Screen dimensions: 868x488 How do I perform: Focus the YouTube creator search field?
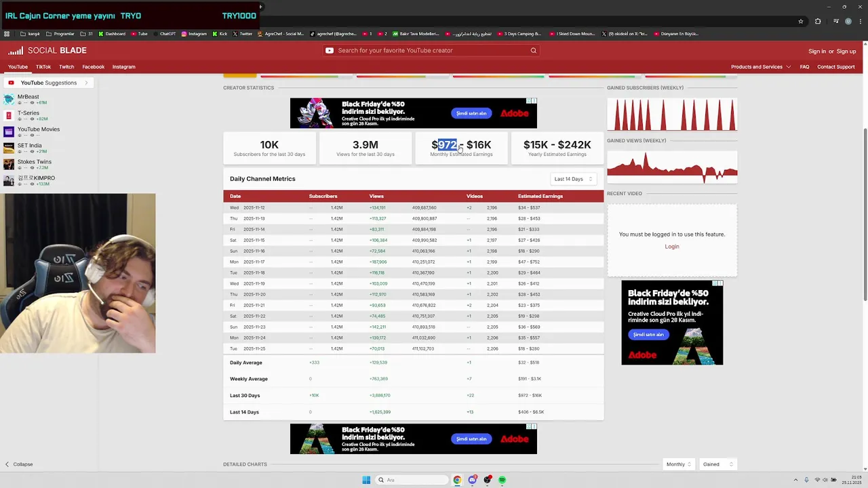(431, 50)
